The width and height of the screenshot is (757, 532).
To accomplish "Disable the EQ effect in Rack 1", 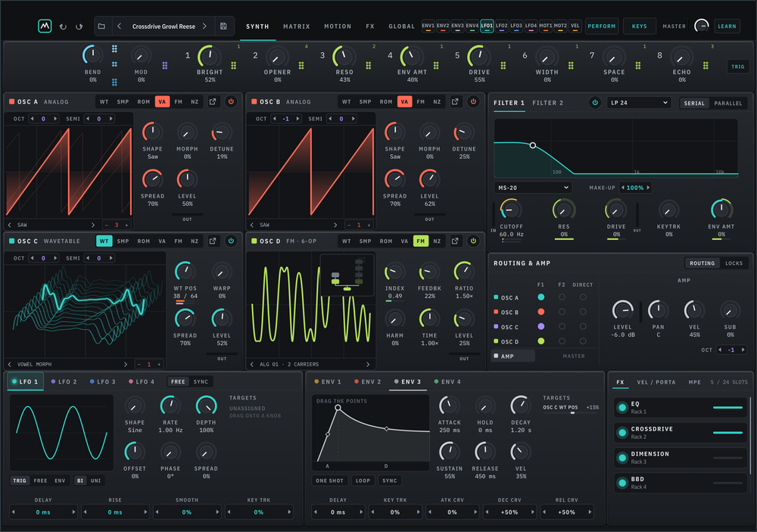I will (x=622, y=407).
